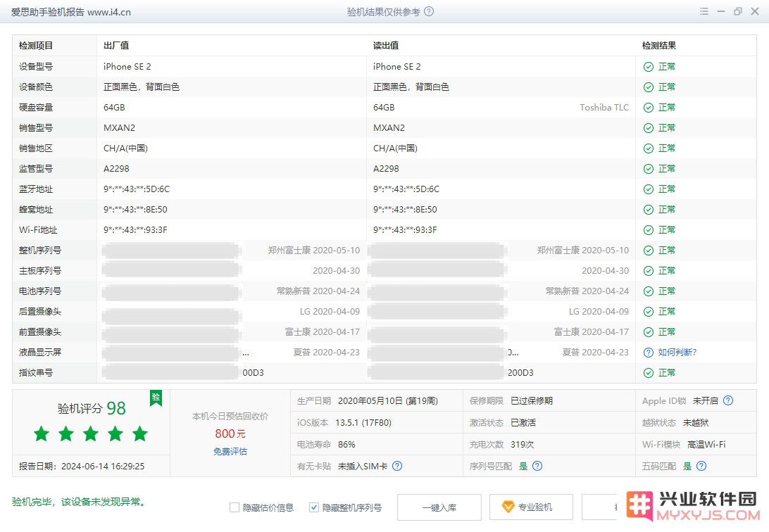This screenshot has height=532, width=769.
Task: Click the 验机评分 98 score
Action: point(92,408)
